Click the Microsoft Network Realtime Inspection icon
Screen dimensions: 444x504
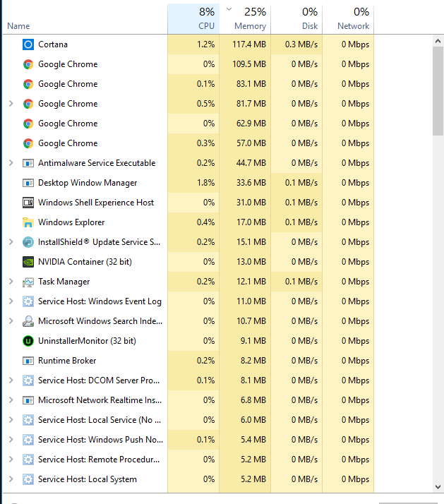click(28, 400)
